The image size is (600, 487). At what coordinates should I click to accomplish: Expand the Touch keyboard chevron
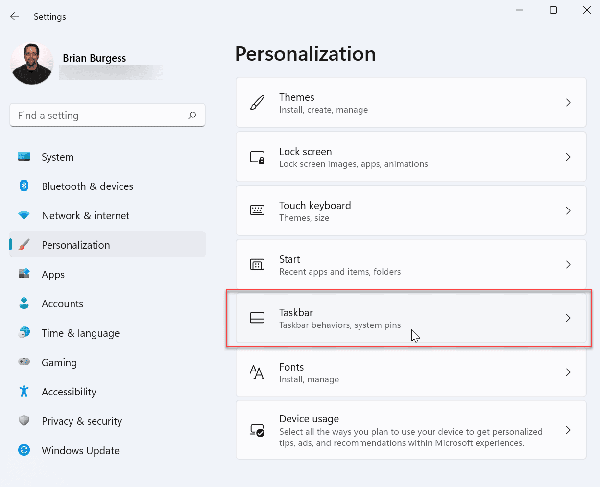coord(568,210)
